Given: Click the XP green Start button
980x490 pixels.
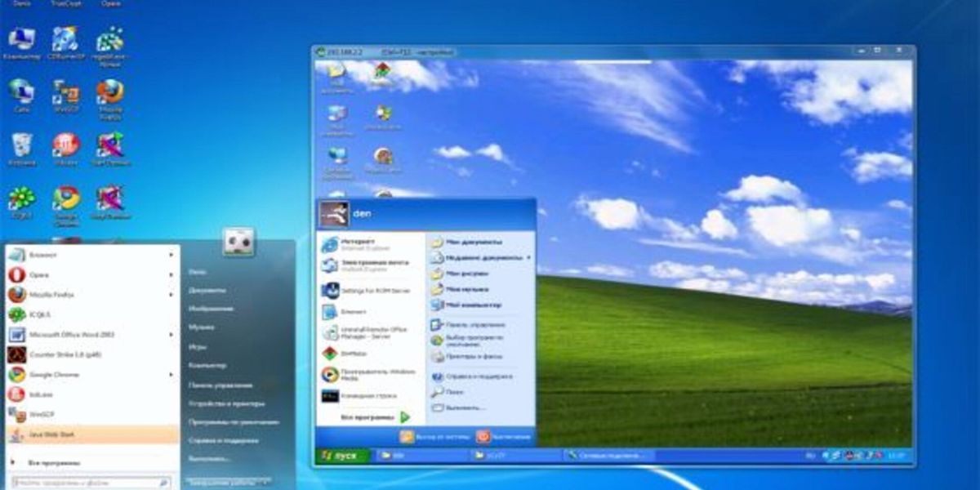Looking at the screenshot, I should point(341,455).
